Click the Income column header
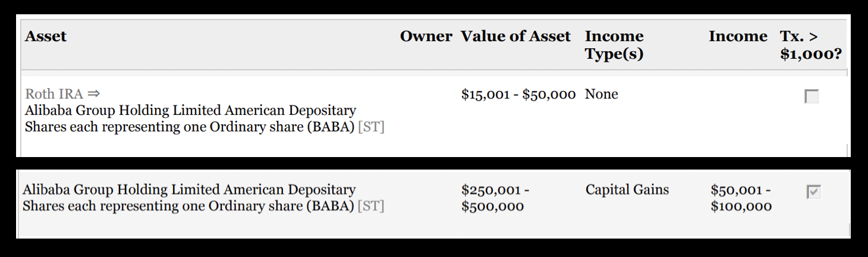 tap(738, 36)
